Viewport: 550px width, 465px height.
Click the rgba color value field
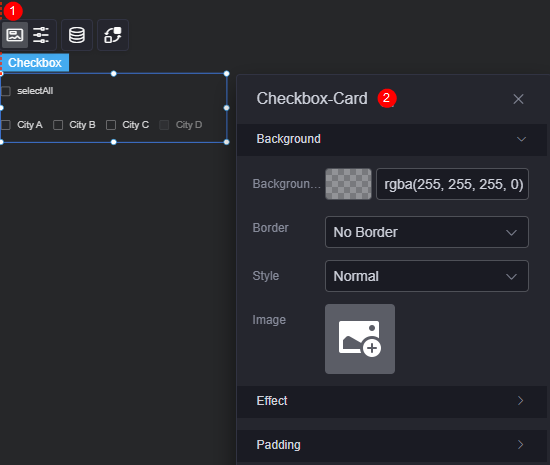tap(452, 184)
